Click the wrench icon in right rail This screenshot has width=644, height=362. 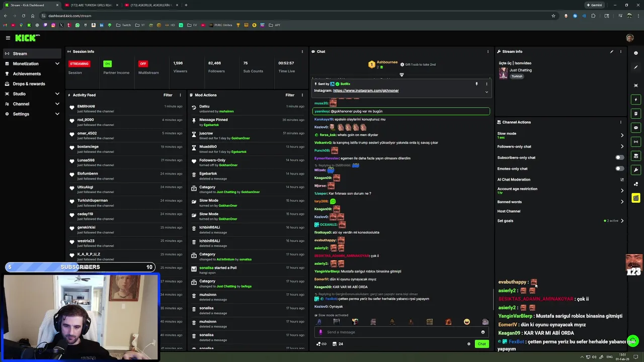click(x=636, y=170)
